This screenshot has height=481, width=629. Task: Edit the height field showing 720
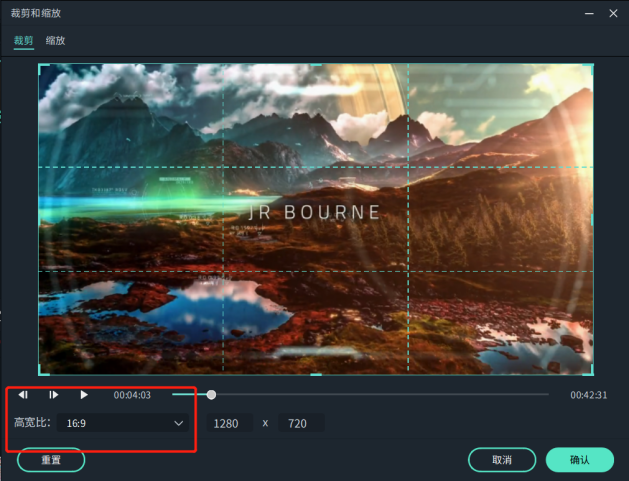[301, 423]
